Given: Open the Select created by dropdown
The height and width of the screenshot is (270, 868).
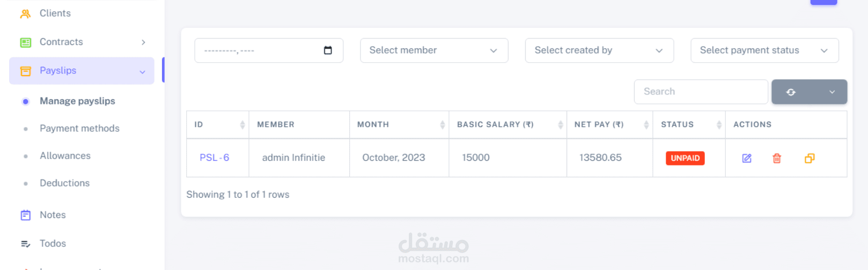Looking at the screenshot, I should (x=599, y=50).
